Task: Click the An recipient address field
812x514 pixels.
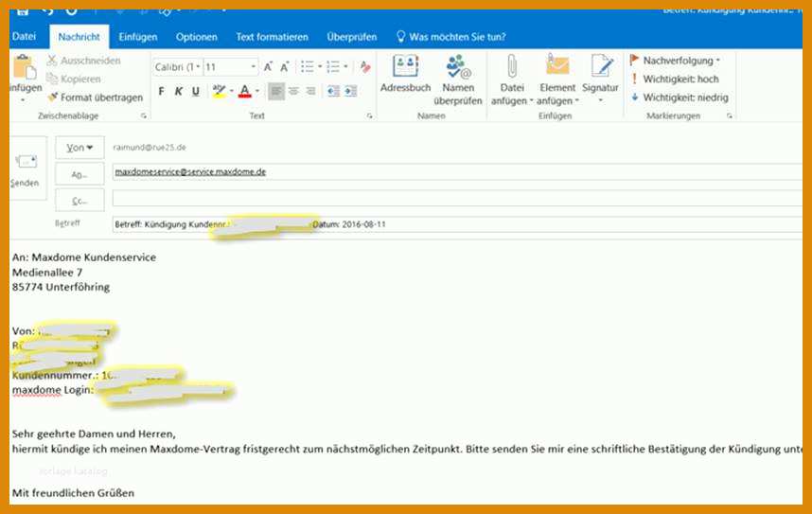Action: 457,172
